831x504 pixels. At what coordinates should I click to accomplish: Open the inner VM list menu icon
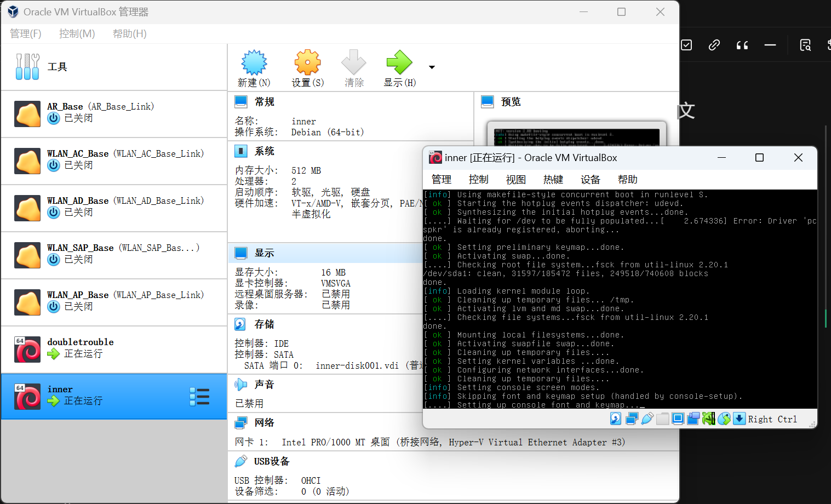tap(199, 396)
